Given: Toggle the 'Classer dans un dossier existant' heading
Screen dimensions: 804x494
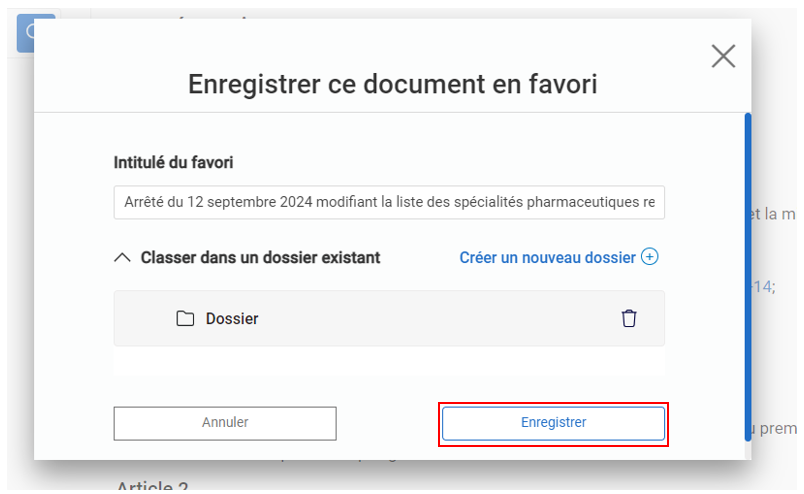Looking at the screenshot, I should pos(260,258).
